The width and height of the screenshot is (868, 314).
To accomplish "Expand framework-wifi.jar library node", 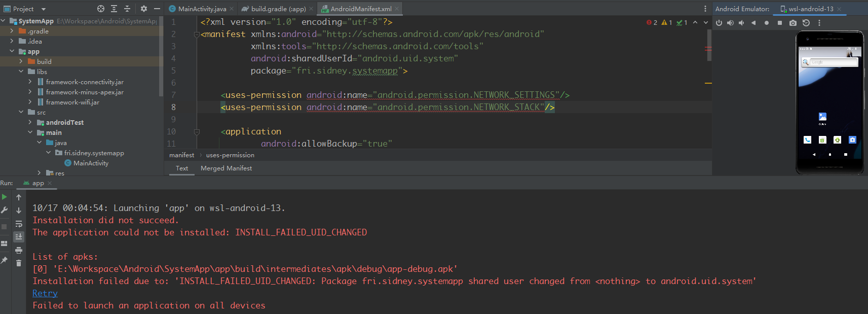I will 30,102.
